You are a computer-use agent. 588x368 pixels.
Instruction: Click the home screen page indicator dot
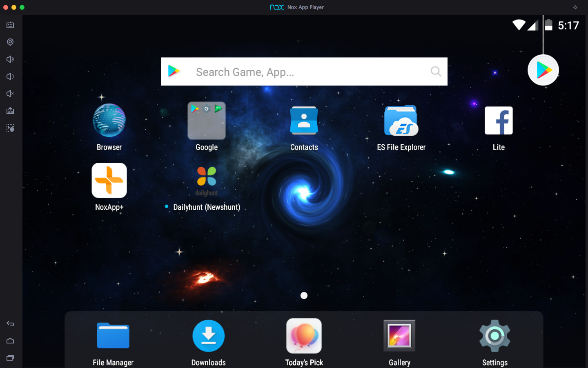click(x=304, y=296)
